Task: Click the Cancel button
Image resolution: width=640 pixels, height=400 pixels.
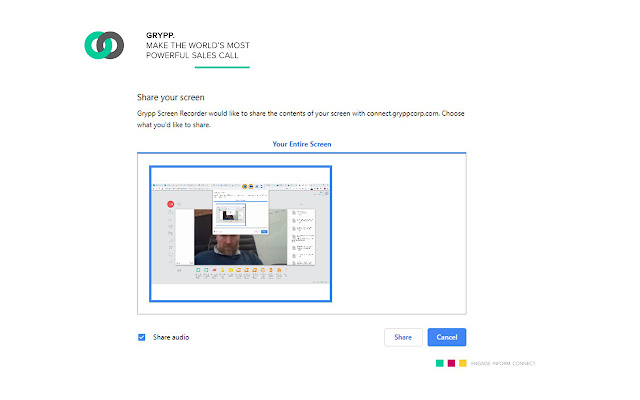Action: coord(447,337)
